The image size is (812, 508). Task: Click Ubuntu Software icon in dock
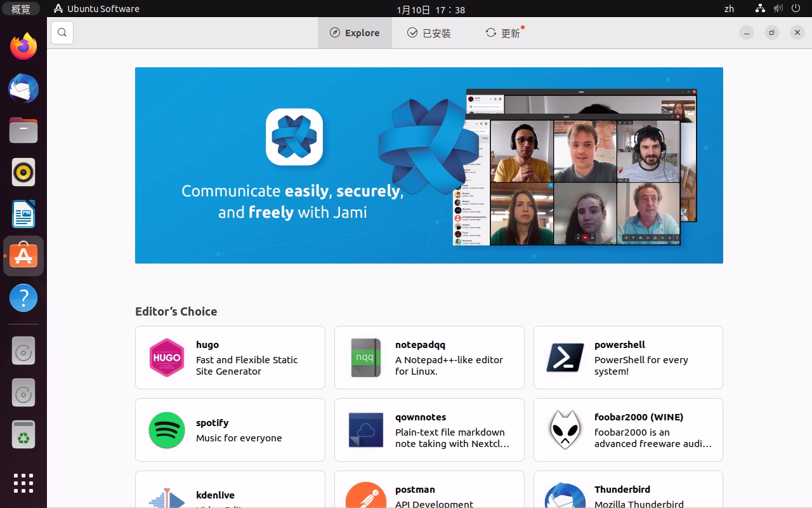point(23,256)
